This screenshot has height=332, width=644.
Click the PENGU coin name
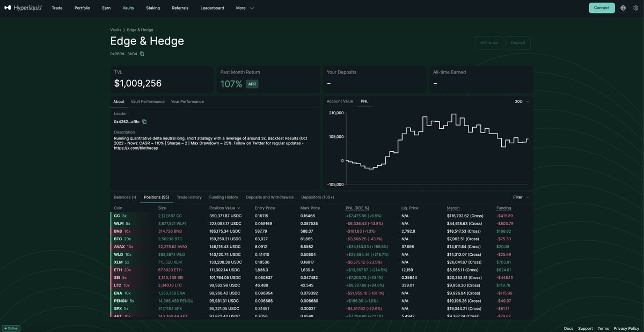[x=121, y=301]
